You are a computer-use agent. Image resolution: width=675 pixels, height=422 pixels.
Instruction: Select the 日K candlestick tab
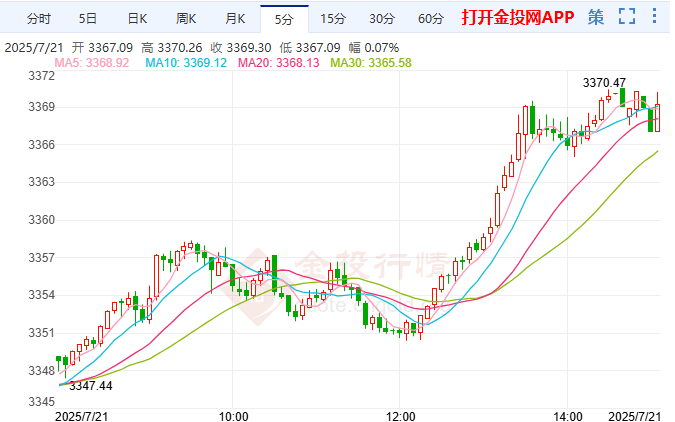137,19
